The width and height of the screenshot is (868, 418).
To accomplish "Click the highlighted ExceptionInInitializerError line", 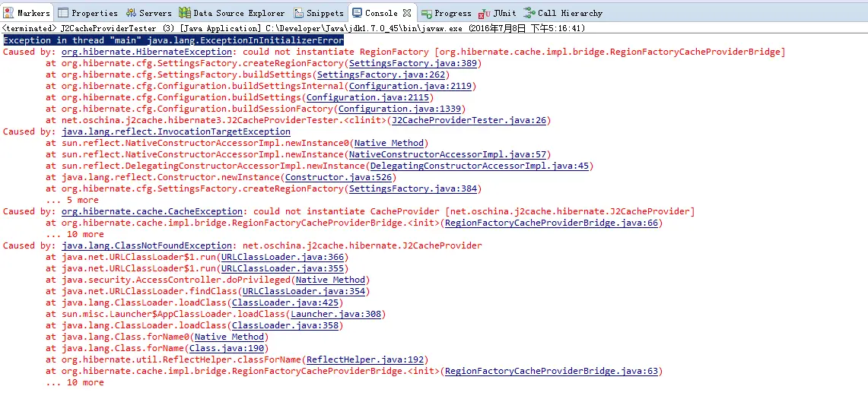I will point(173,40).
